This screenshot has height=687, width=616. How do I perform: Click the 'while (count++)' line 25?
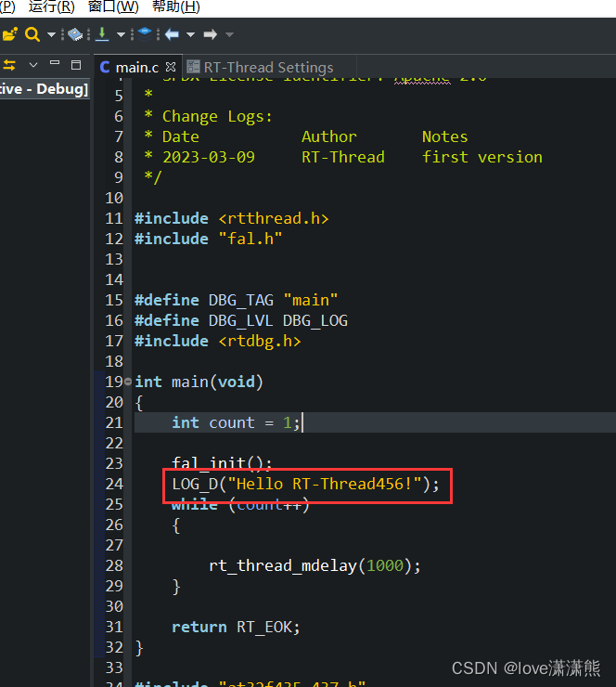(241, 505)
